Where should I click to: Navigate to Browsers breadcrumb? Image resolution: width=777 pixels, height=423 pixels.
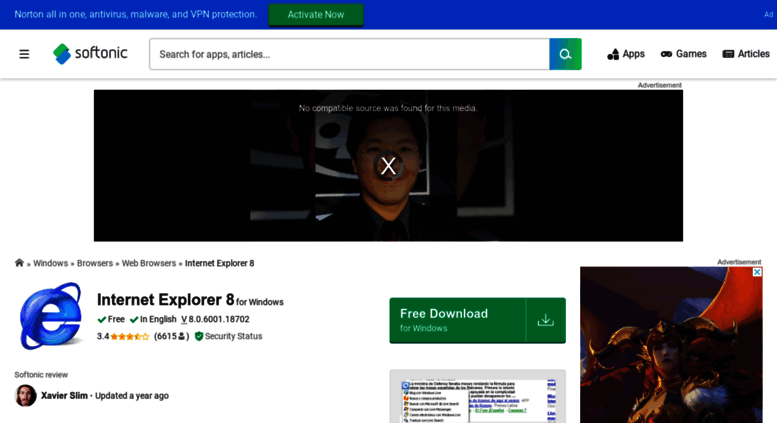pos(95,263)
